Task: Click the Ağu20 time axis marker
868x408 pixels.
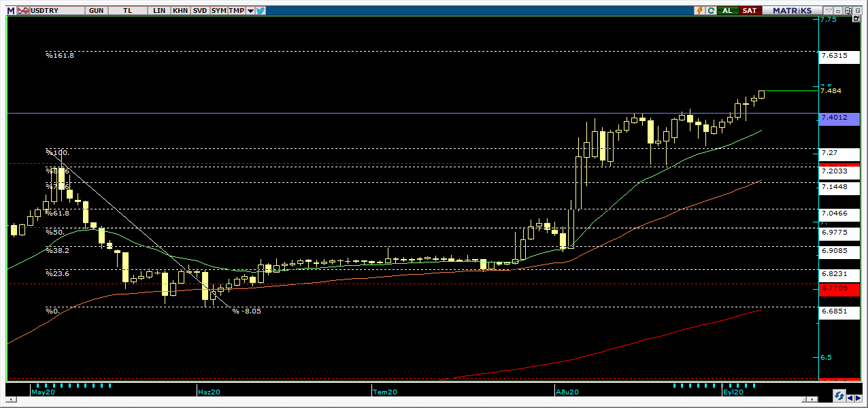Action: point(567,392)
